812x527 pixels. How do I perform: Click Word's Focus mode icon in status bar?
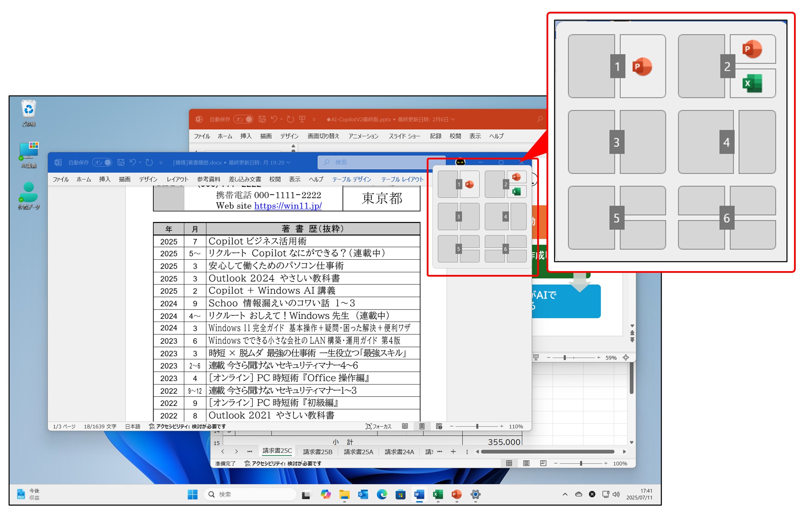pyautogui.click(x=369, y=427)
